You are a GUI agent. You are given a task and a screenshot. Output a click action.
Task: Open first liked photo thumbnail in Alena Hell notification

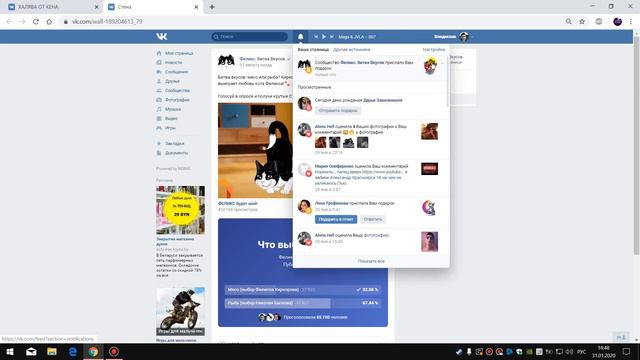coord(320,142)
